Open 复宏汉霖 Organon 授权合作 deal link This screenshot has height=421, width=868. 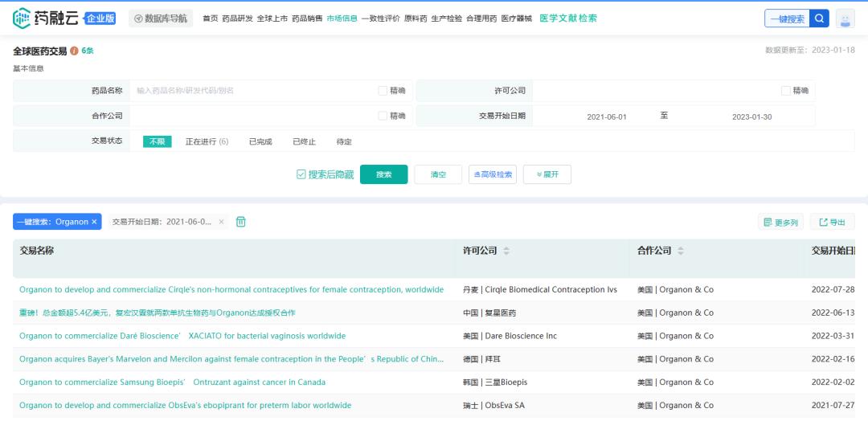coord(158,313)
